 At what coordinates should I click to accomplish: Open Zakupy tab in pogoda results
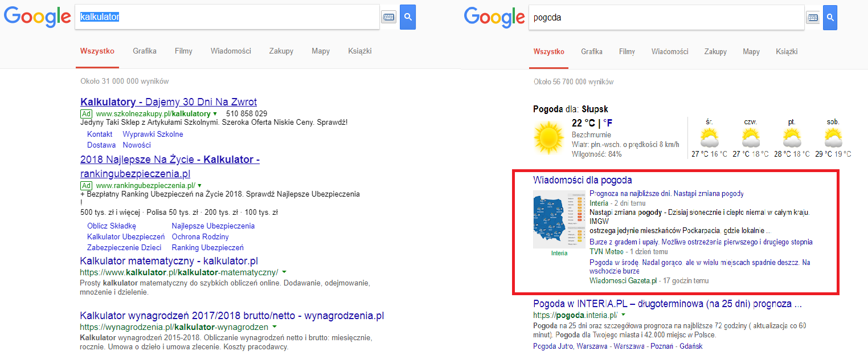715,51
